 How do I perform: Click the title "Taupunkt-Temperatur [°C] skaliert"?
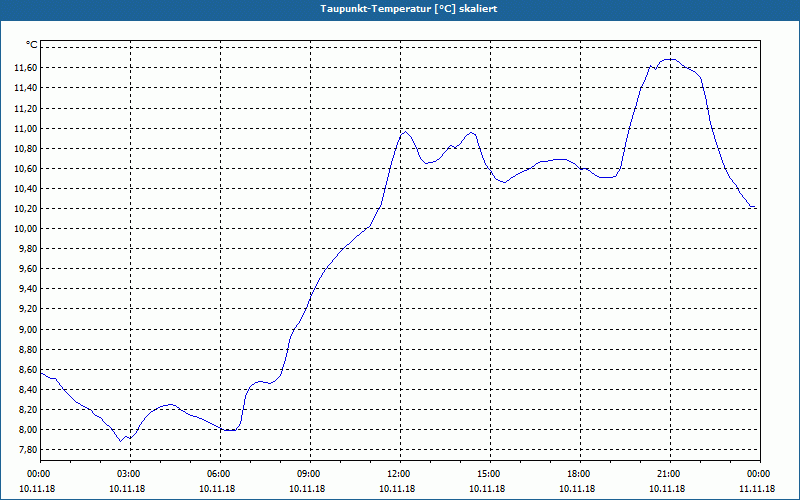(408, 9)
